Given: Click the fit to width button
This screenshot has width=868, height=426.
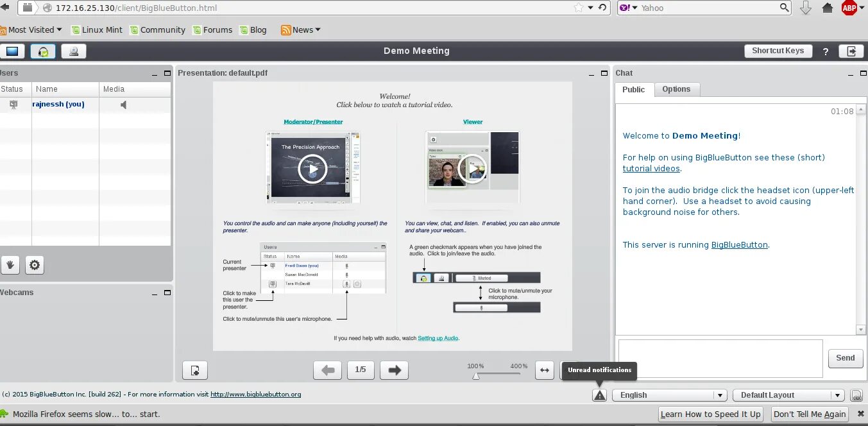Looking at the screenshot, I should pos(544,370).
